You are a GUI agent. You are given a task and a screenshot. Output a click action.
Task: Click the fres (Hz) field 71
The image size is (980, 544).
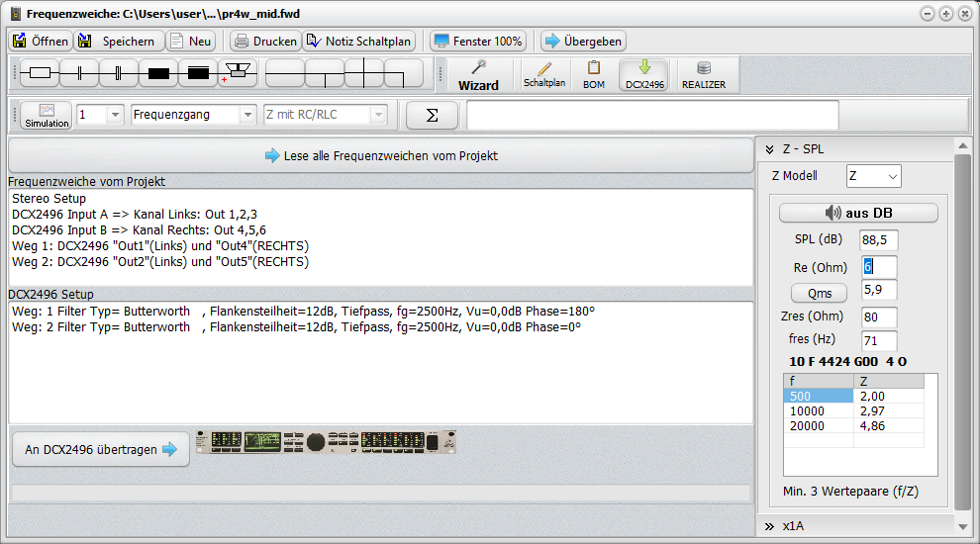[x=879, y=340]
